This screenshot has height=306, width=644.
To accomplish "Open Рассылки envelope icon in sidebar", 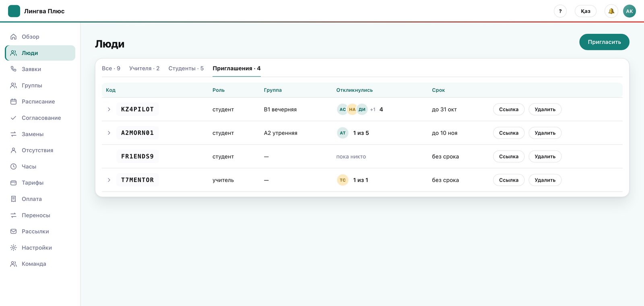I will pos(13,232).
